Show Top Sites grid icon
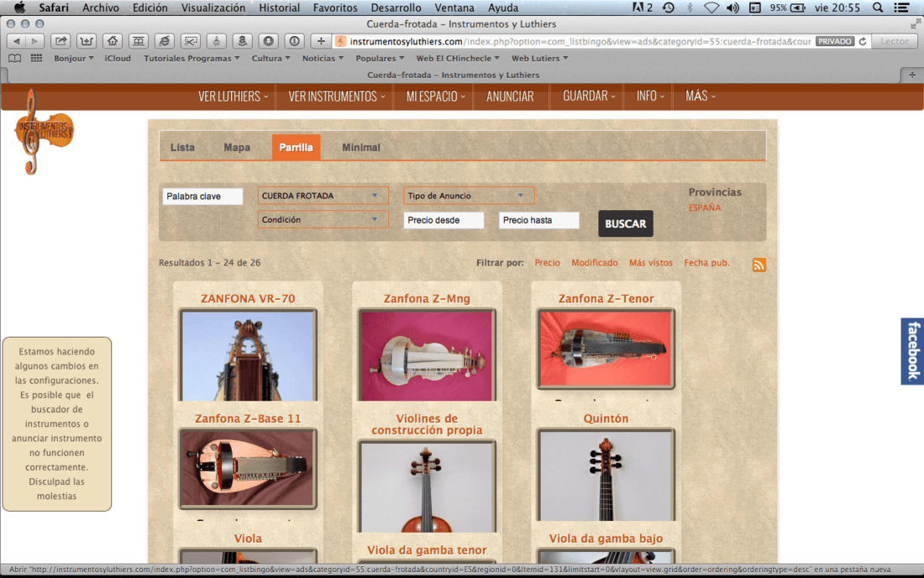The height and width of the screenshot is (578, 924). coord(36,58)
